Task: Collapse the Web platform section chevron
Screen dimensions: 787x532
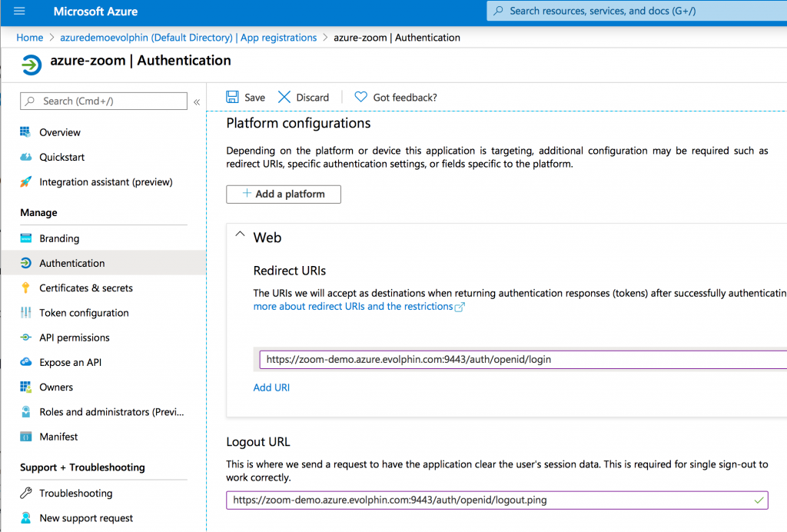Action: [241, 234]
